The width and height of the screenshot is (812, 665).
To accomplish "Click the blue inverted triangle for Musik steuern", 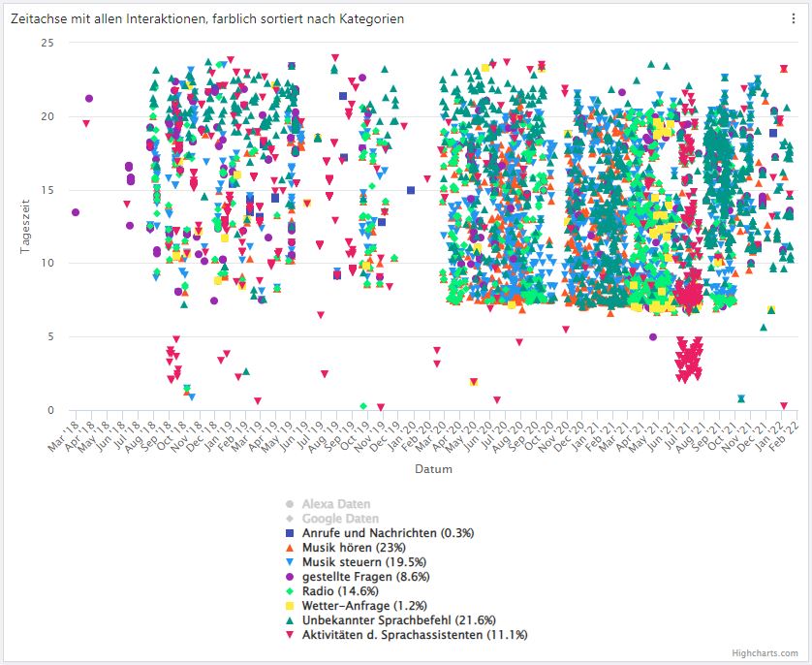I will pyautogui.click(x=290, y=562).
